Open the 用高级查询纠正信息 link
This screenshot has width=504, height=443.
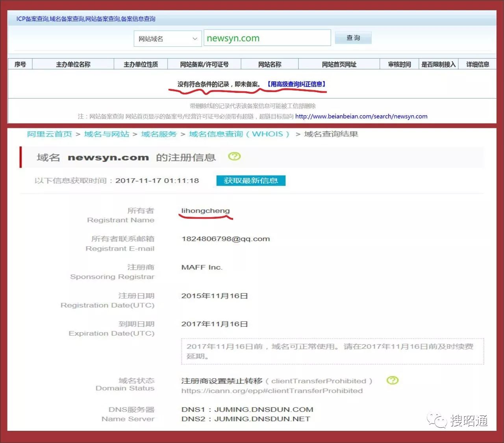[296, 84]
